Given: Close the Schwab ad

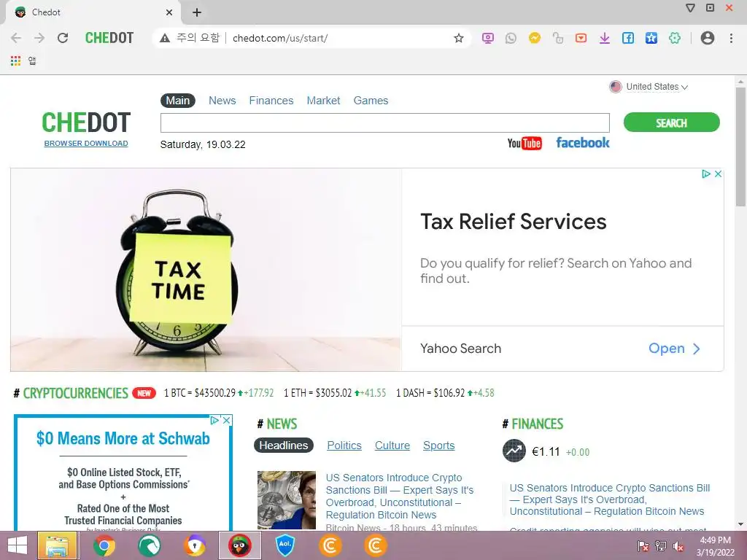Looking at the screenshot, I should pyautogui.click(x=227, y=420).
